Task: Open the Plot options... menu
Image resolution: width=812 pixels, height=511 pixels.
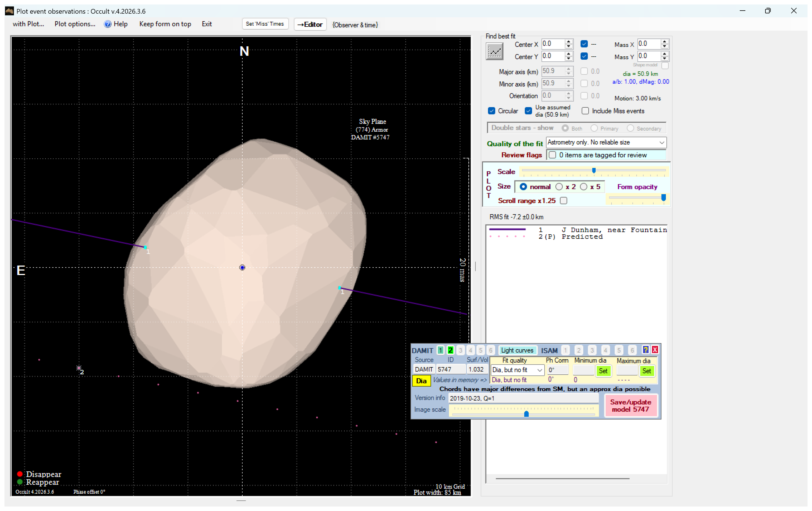Action: [x=75, y=24]
